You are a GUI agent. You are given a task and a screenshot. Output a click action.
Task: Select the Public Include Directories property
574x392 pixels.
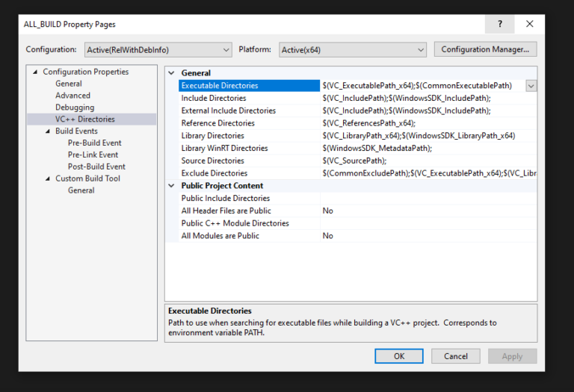[250, 198]
